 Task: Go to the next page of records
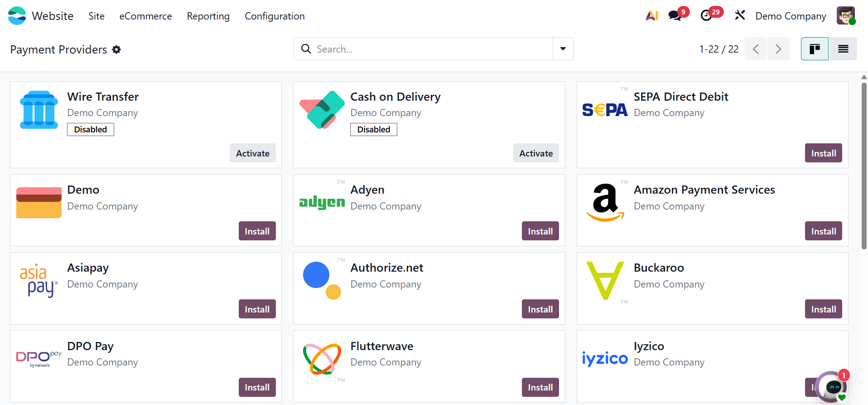point(778,49)
